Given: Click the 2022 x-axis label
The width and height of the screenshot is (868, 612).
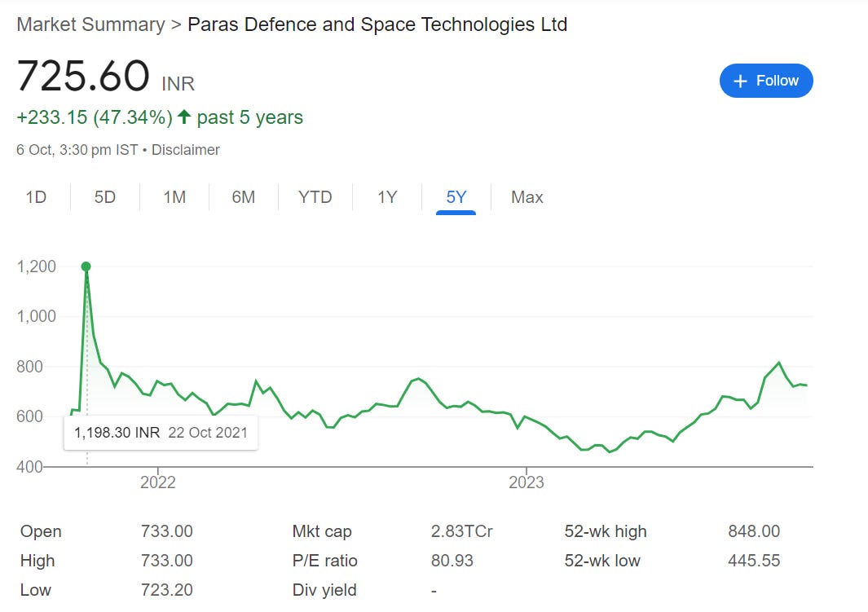Looking at the screenshot, I should click(x=158, y=482).
